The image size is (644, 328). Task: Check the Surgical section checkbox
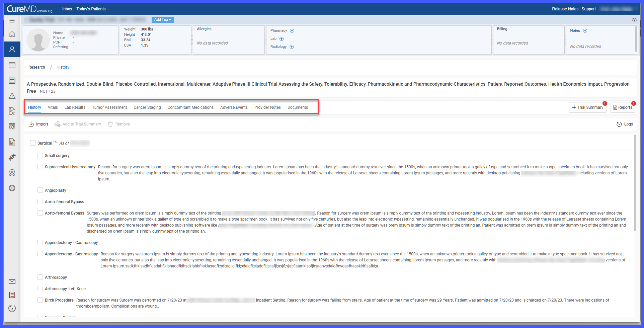click(x=33, y=143)
